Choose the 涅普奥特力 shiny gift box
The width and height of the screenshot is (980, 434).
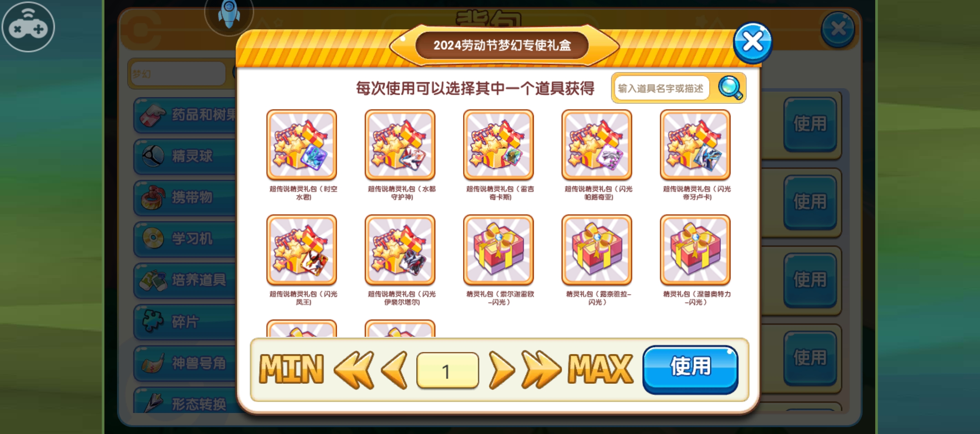pyautogui.click(x=695, y=250)
